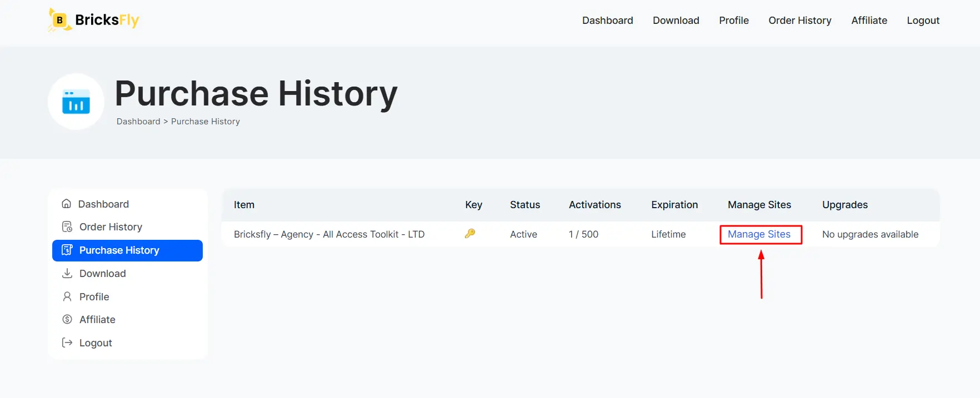Click the Purchase History breadcrumb text
Image resolution: width=980 pixels, height=398 pixels.
point(206,121)
